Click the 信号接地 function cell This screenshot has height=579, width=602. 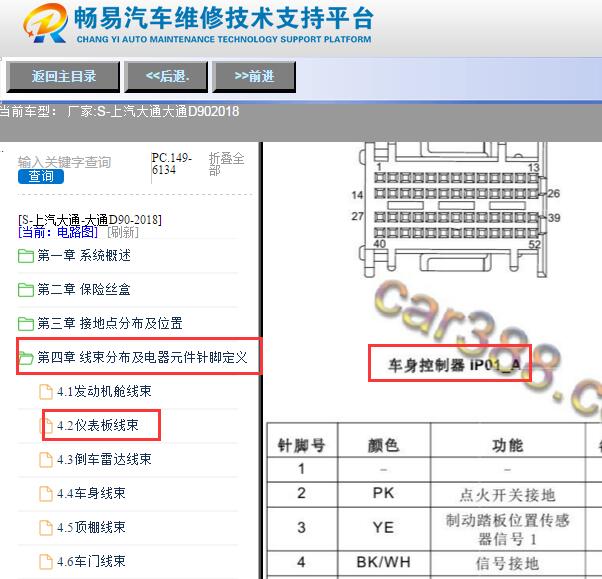[507, 564]
